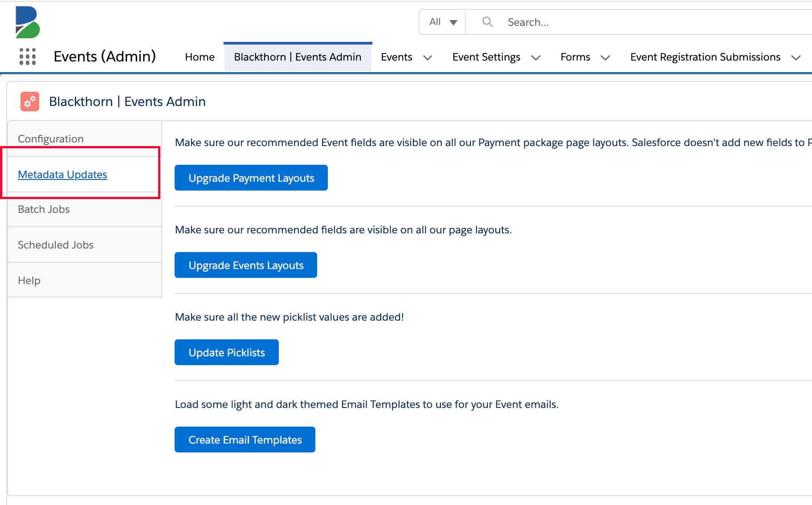
Task: Open the All search scope dropdown
Action: 443,22
